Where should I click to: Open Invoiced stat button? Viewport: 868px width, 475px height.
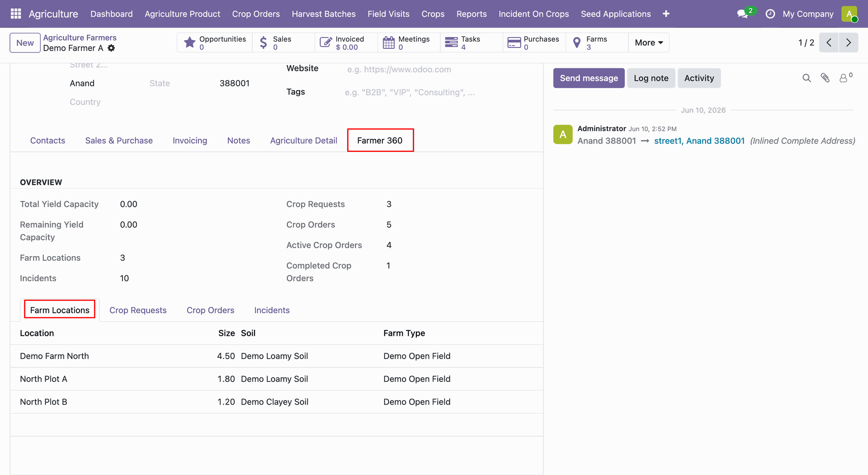(346, 42)
